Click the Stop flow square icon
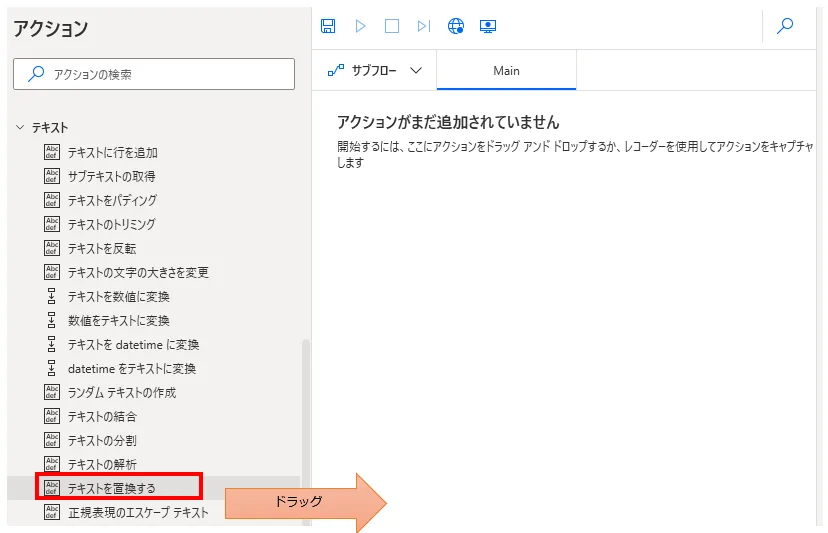Viewport: 828px width, 533px height. pos(392,26)
